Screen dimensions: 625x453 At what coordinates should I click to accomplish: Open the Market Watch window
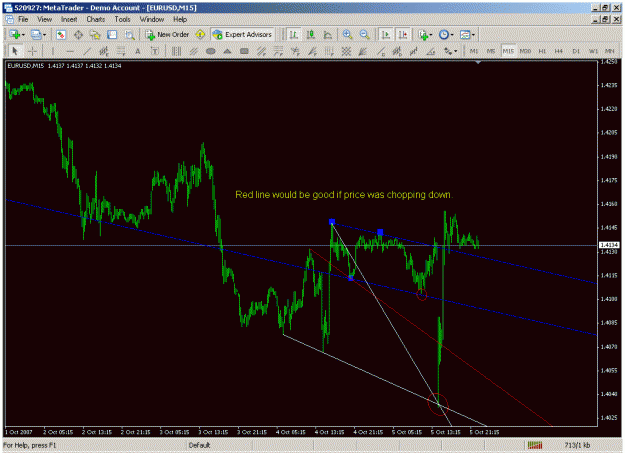(61, 35)
